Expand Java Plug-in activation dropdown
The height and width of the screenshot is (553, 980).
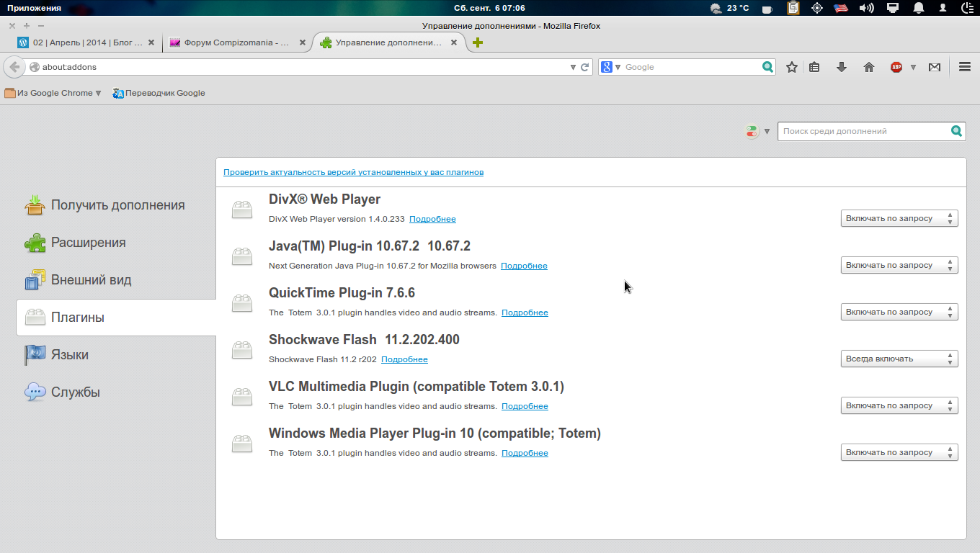[x=899, y=265]
